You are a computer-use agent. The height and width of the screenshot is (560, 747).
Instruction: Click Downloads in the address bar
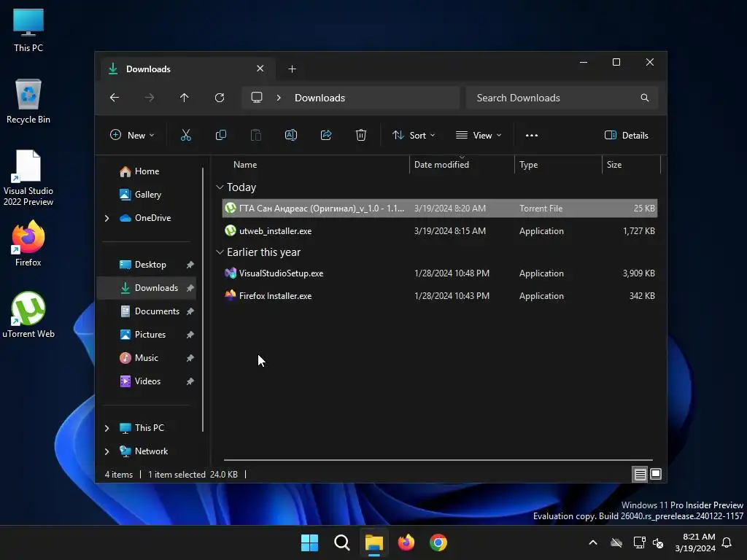(320, 98)
